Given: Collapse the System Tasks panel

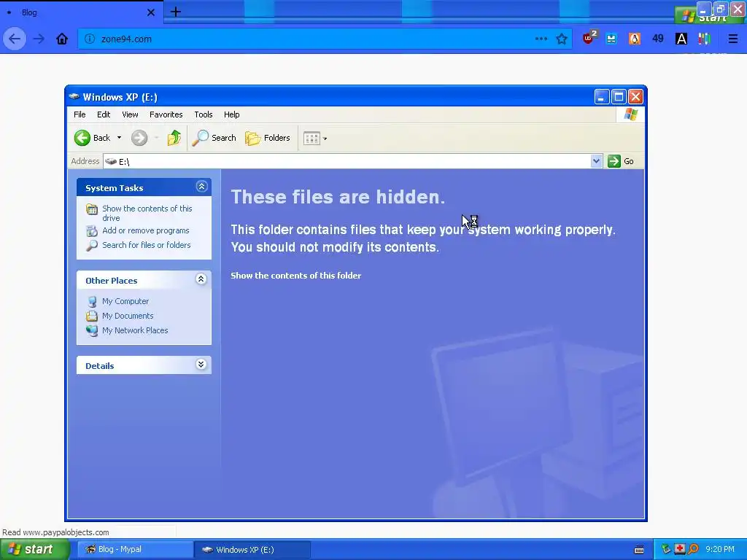Looking at the screenshot, I should coord(201,187).
